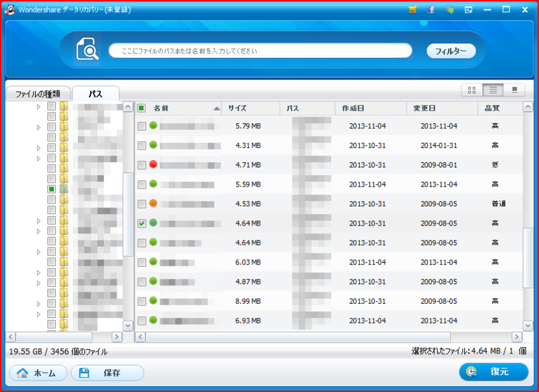Toggle the select-all checkbox in table header

(x=141, y=108)
